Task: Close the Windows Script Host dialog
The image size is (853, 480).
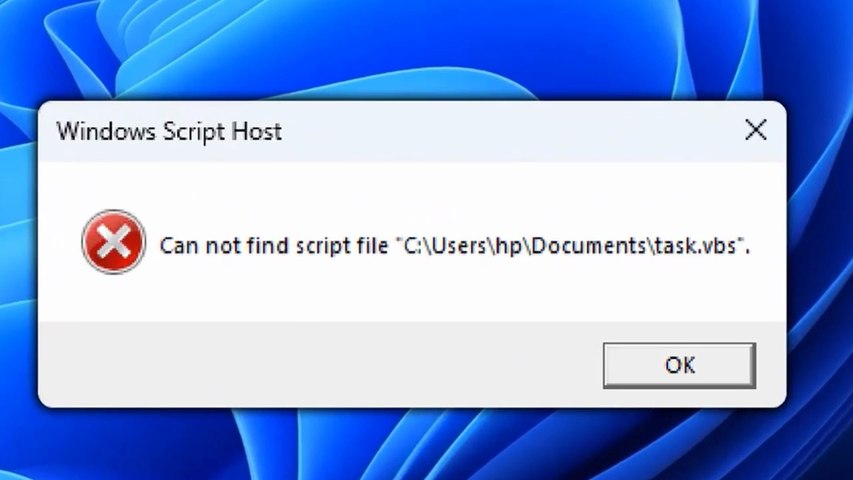Action: [x=756, y=130]
